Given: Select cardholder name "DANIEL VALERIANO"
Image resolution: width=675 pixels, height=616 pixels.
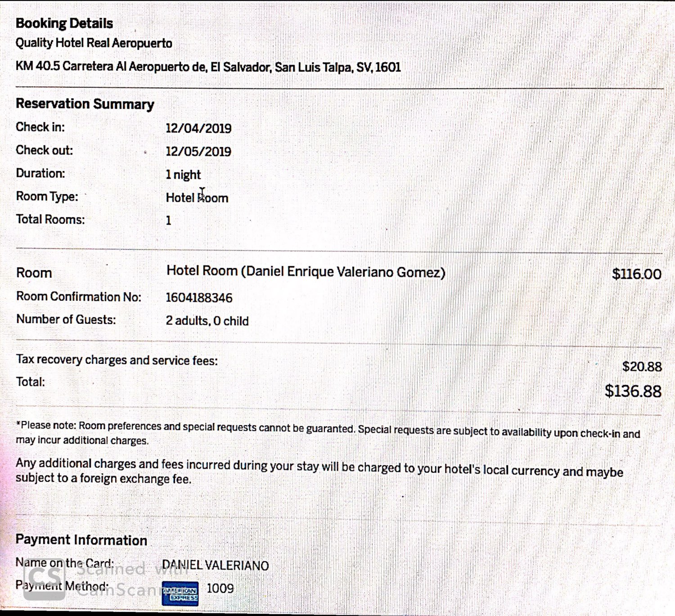Looking at the screenshot, I should [x=216, y=565].
